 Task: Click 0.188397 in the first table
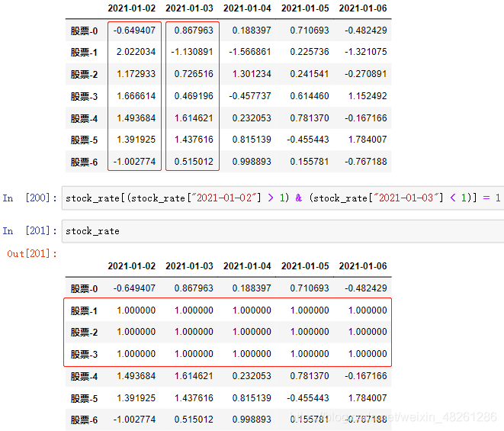tap(252, 31)
